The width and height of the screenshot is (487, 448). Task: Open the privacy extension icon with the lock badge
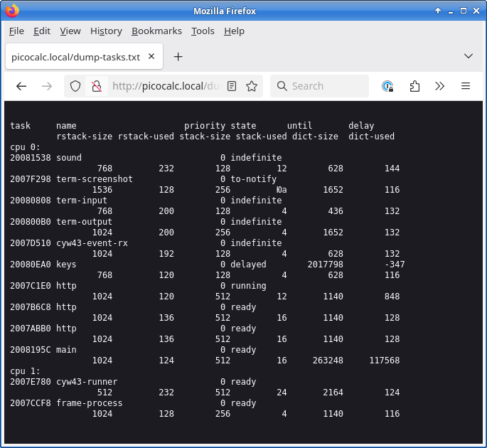click(x=387, y=86)
